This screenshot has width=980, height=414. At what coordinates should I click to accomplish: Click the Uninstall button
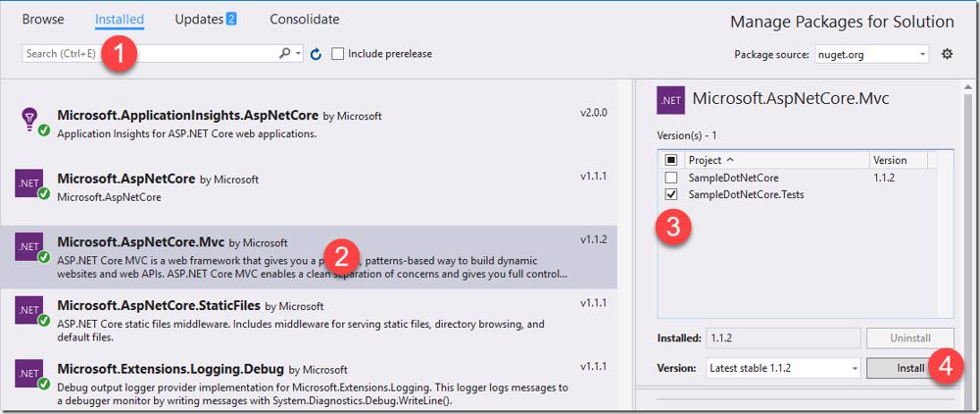910,337
